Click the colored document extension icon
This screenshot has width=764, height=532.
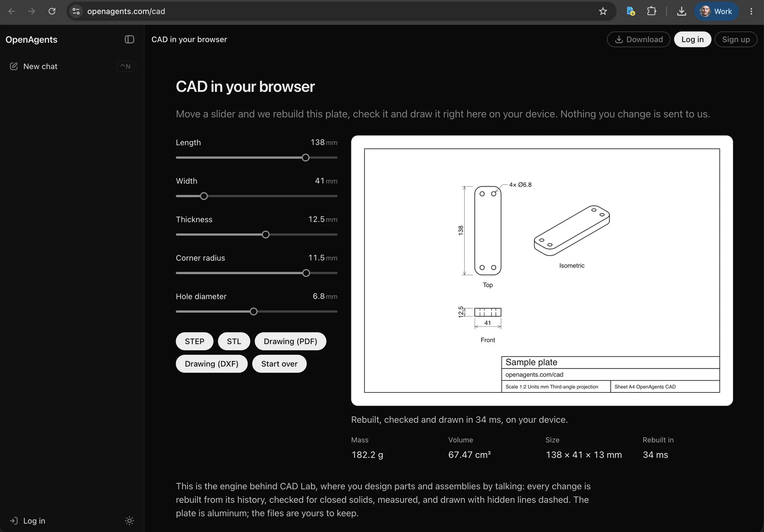pos(631,11)
